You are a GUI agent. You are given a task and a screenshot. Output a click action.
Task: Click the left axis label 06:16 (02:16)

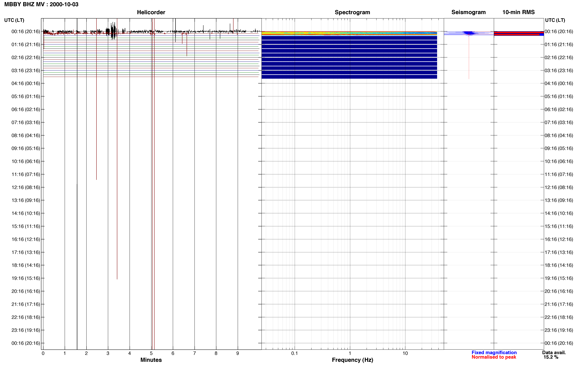tap(26, 109)
